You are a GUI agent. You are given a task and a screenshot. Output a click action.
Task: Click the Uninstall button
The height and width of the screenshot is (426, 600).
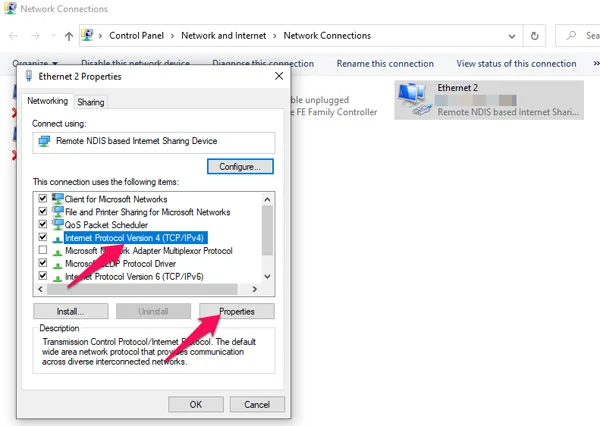coord(153,311)
